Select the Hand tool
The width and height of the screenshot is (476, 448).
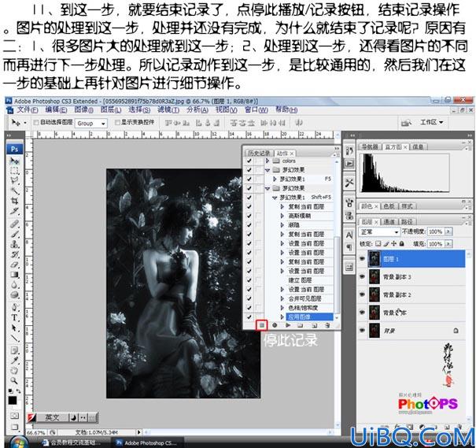coord(14,371)
